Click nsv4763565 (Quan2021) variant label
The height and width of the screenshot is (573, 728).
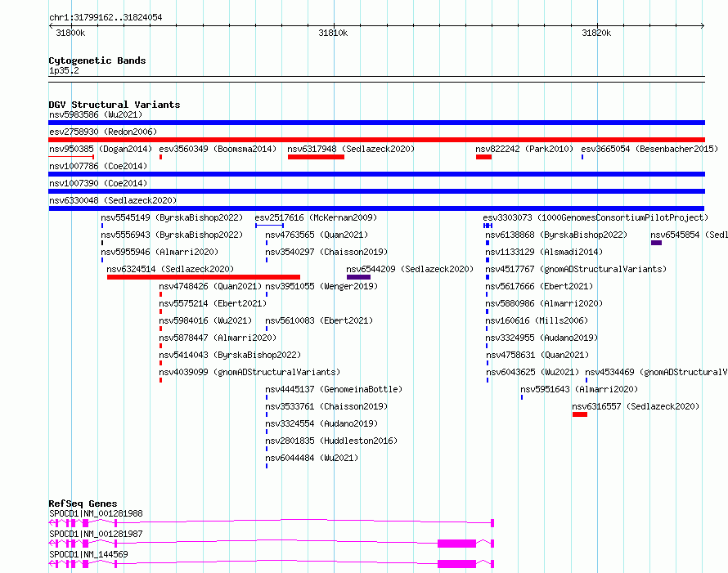317,235
